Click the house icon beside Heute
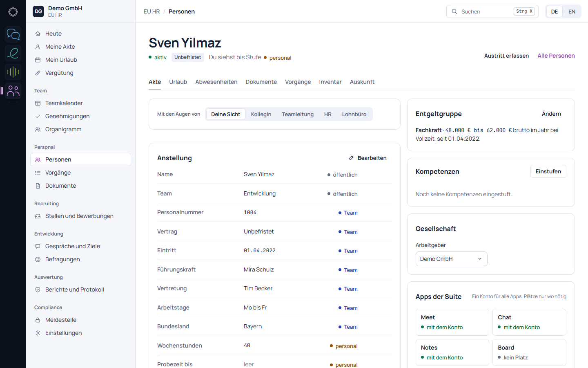The height and width of the screenshot is (368, 588). pyautogui.click(x=38, y=34)
